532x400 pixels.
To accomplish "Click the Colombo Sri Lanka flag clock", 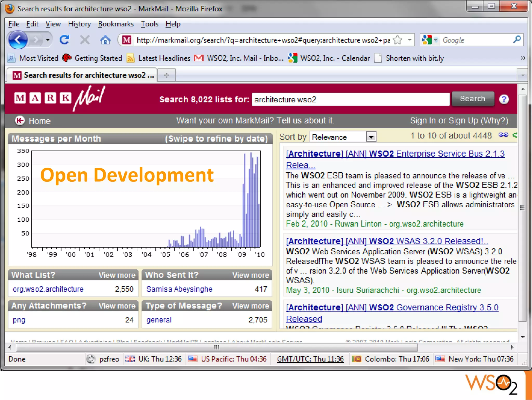I will 390,359.
